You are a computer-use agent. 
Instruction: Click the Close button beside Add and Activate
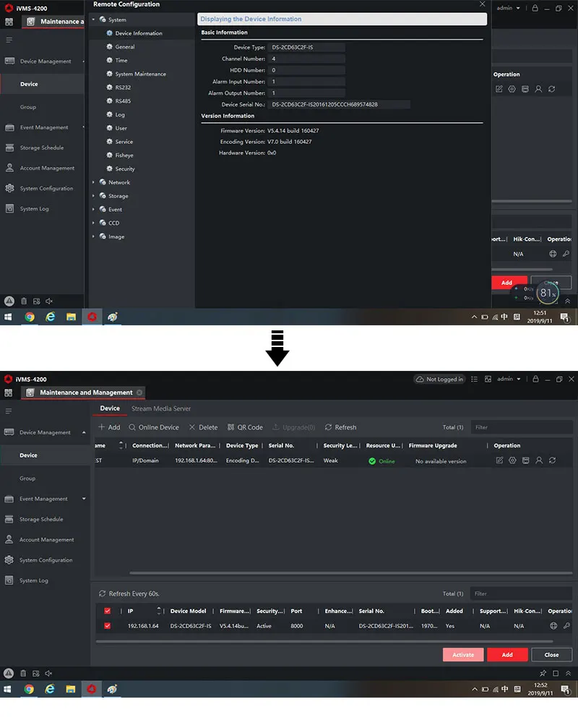(551, 655)
